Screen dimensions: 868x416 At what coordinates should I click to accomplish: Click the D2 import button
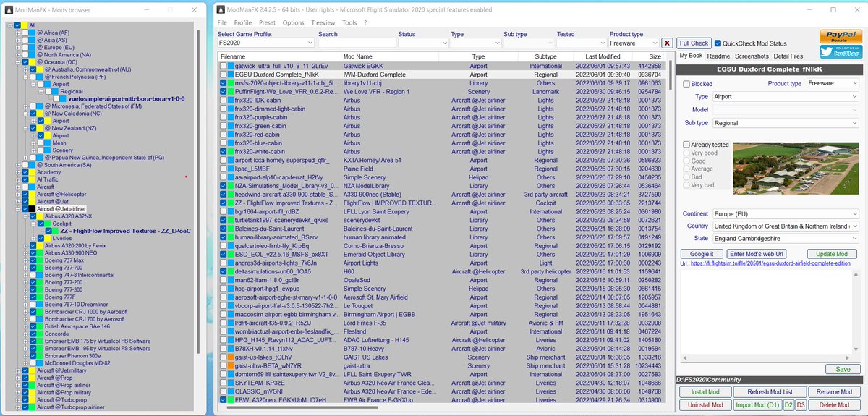(x=789, y=404)
